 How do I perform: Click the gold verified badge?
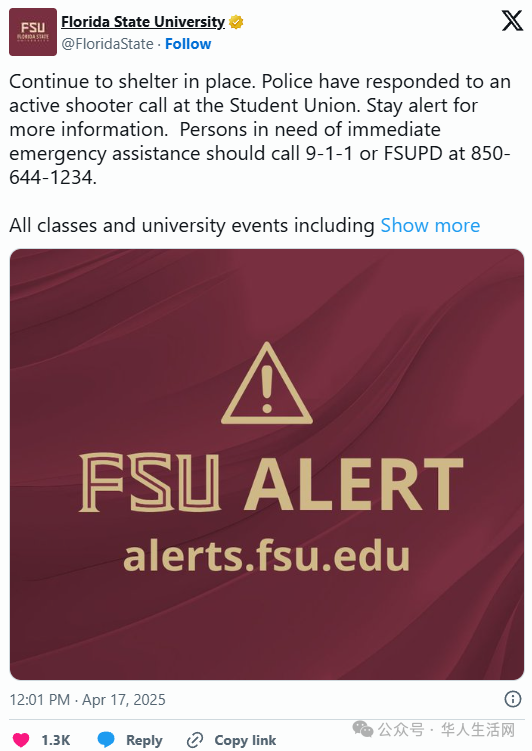click(x=236, y=22)
